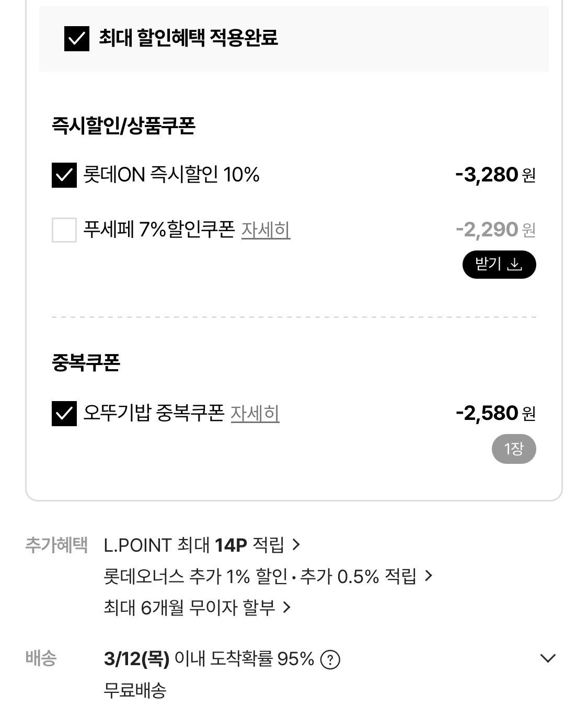Screen dimensions: 588x707
Task: Open 자세히 link for 푸세페 7%할인쿠폰
Action: pos(266,230)
